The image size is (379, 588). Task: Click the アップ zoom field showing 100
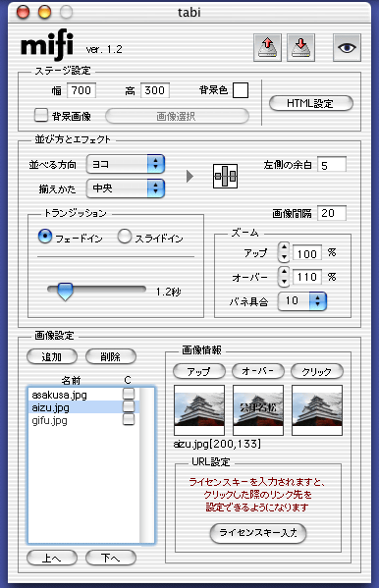[x=307, y=253]
